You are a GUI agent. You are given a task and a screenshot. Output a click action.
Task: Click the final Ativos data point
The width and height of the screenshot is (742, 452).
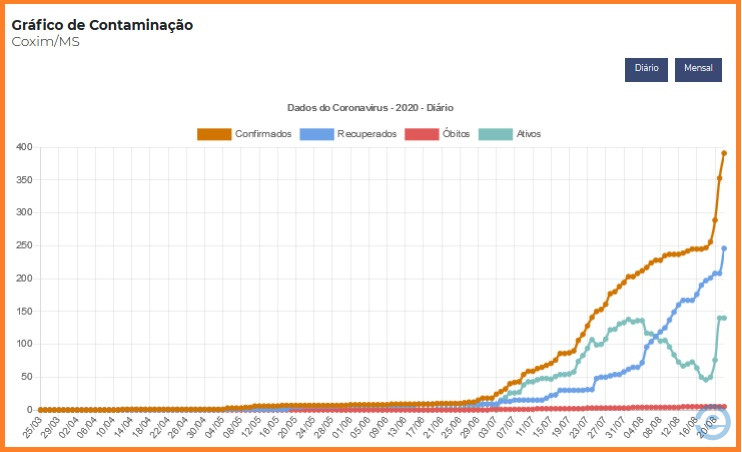coord(724,318)
